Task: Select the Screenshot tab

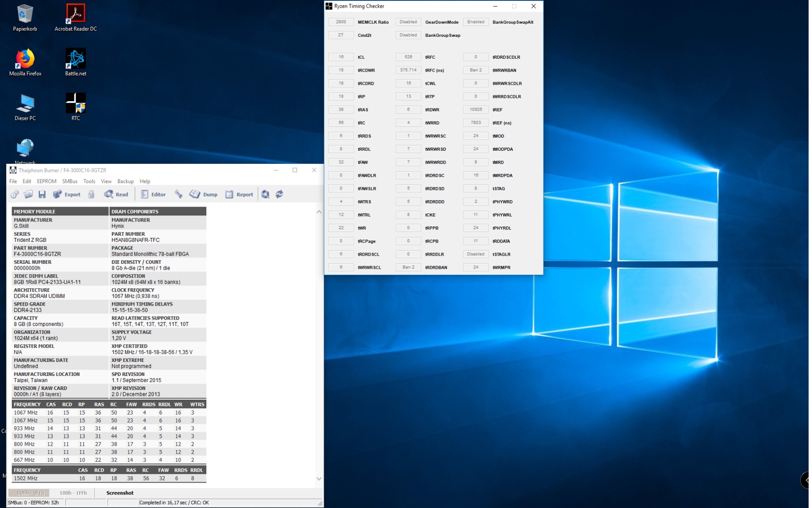Action: point(120,493)
